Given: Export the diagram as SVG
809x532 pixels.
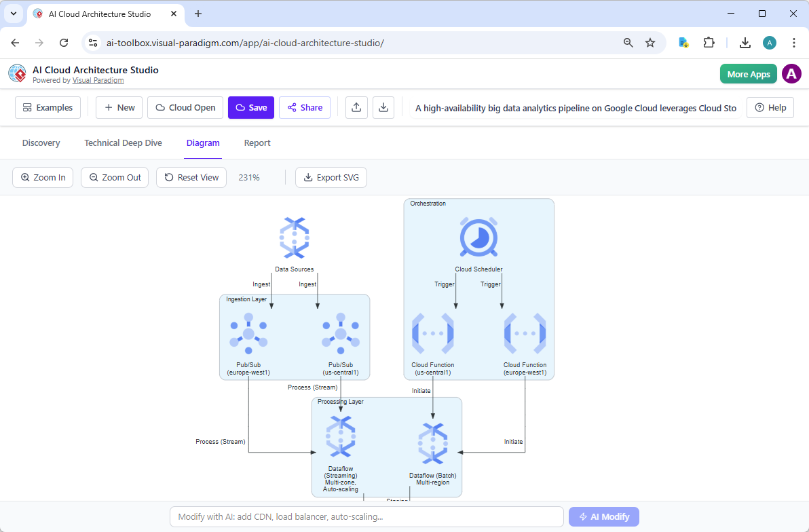Looking at the screenshot, I should [331, 177].
